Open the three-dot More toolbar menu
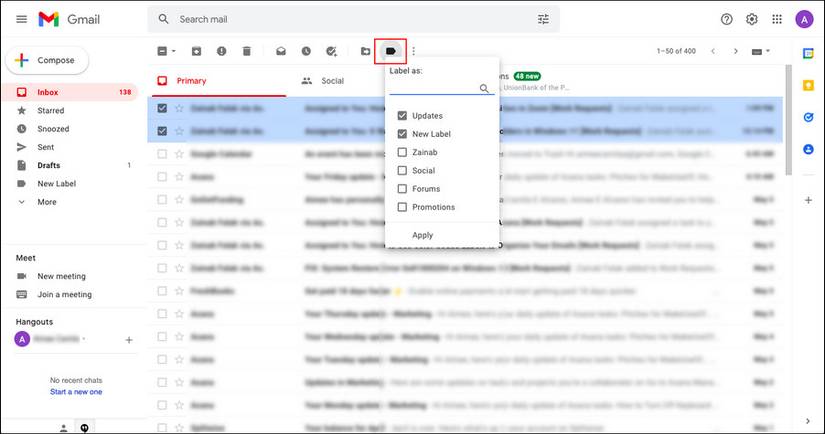Viewport: 825px width, 434px height. tap(414, 51)
